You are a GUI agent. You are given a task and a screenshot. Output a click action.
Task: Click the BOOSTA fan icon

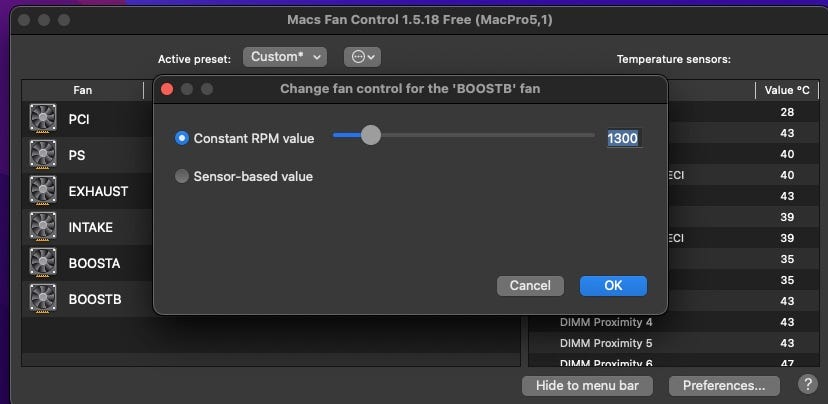[x=43, y=263]
